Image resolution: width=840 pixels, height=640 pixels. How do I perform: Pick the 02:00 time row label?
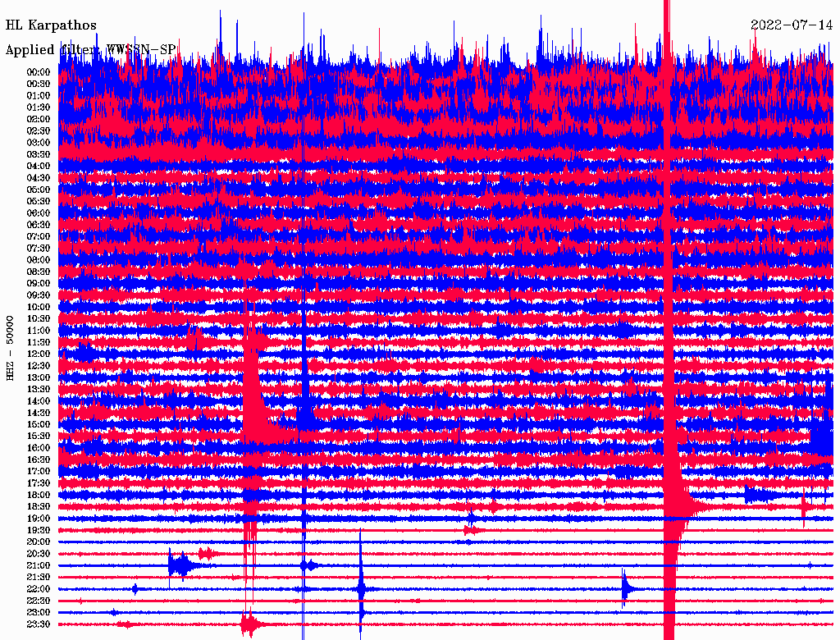[x=39, y=119]
